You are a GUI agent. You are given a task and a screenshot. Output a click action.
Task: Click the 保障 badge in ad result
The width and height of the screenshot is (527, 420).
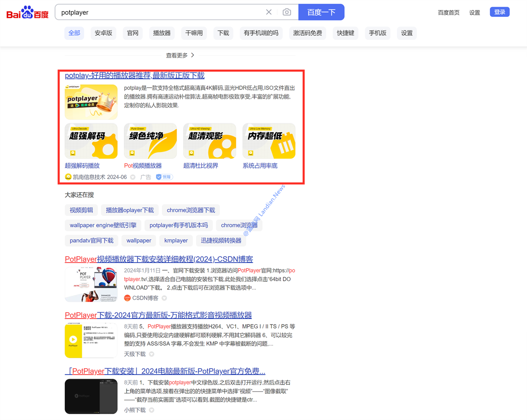[x=164, y=177]
